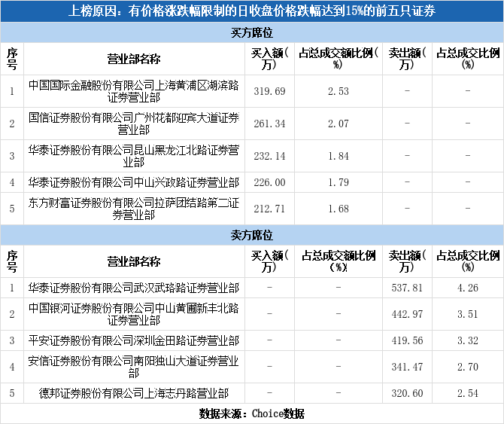Viewport: 504px width, 424px height.
Task: Click buyer row 华泰证券 中山兴政路 branch name
Action: click(x=134, y=182)
